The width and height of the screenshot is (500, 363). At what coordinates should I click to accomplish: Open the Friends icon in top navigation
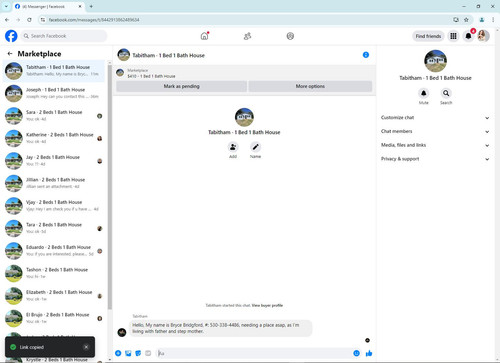click(247, 36)
